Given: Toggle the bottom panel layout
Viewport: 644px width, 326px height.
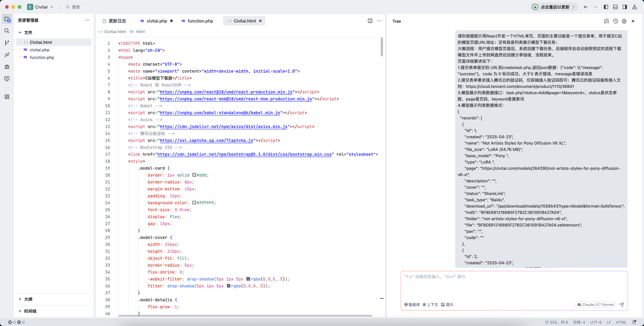Looking at the screenshot, I should click(x=615, y=7).
